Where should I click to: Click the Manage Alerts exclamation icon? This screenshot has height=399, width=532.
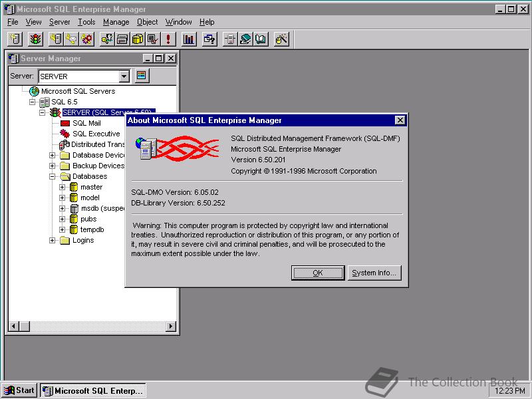(168, 39)
